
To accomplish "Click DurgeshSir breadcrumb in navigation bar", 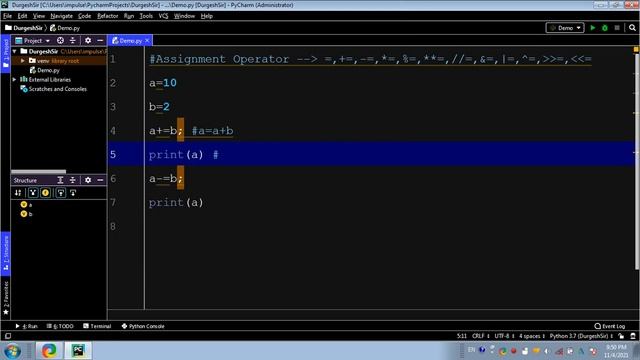I will [x=24, y=28].
